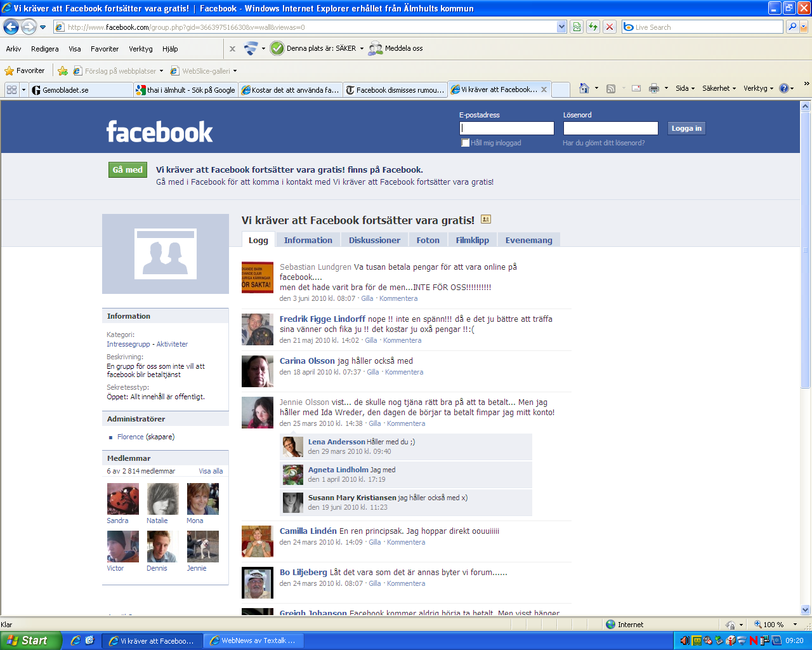
Task: Switch to the Information tab
Action: 308,240
